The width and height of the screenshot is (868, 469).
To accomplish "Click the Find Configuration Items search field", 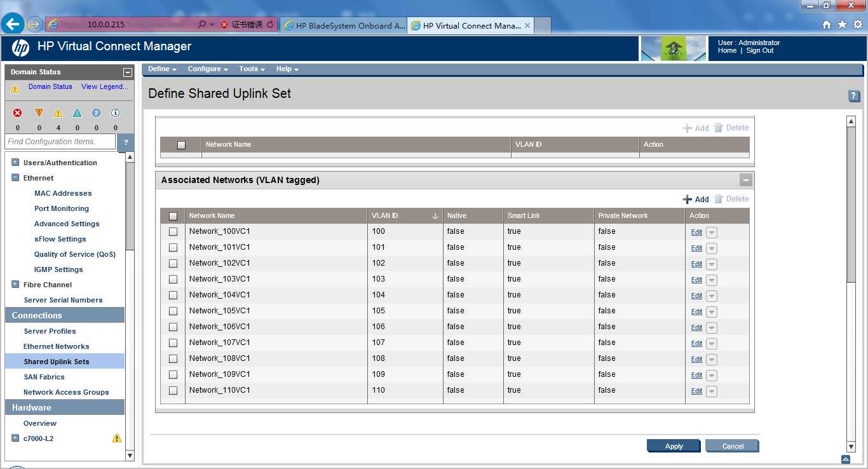I will [60, 142].
